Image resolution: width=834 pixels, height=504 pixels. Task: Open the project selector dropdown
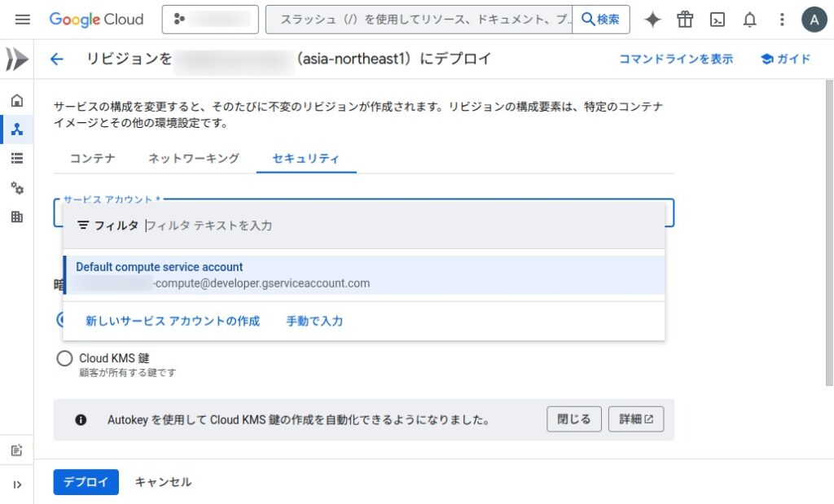210,20
